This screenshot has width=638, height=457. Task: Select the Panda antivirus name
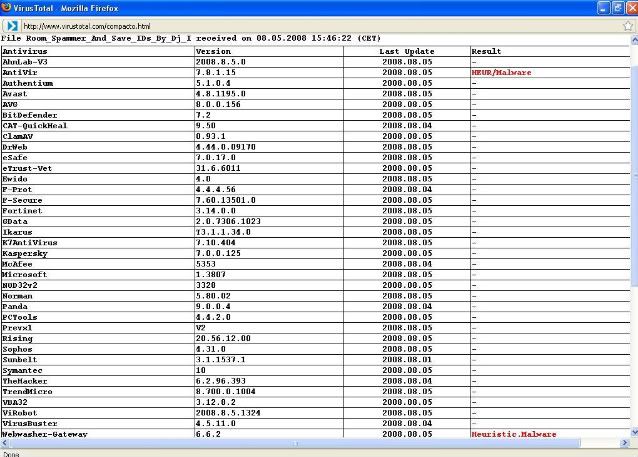click(15, 306)
